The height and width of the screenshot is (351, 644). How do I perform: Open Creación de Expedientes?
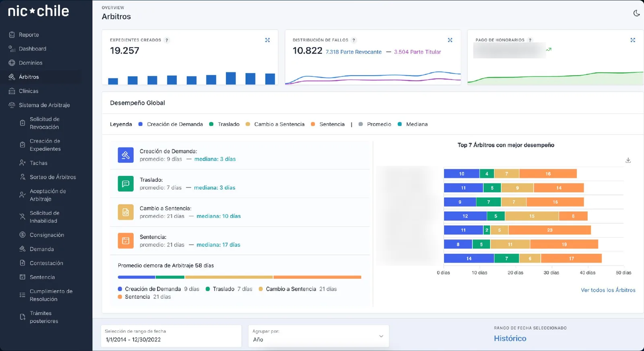point(45,145)
